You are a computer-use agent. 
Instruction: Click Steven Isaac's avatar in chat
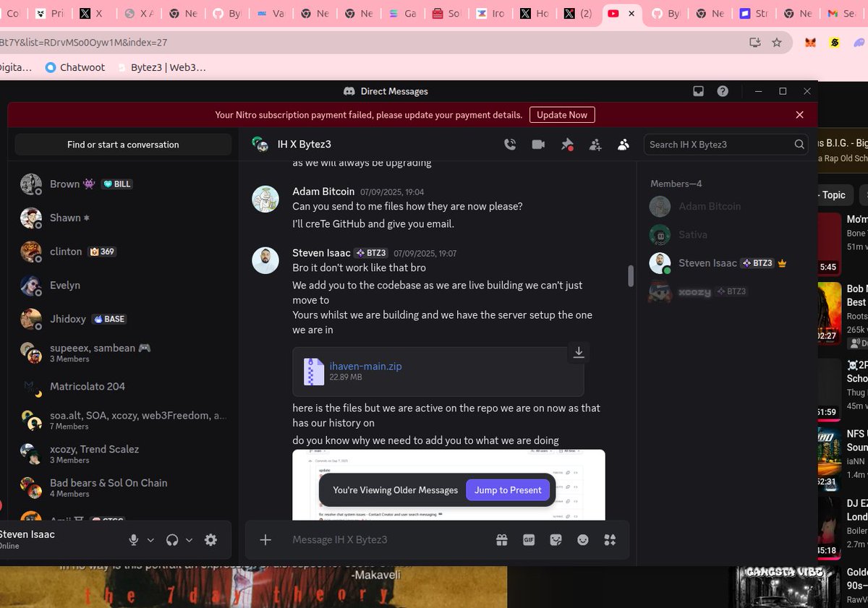coord(265,260)
